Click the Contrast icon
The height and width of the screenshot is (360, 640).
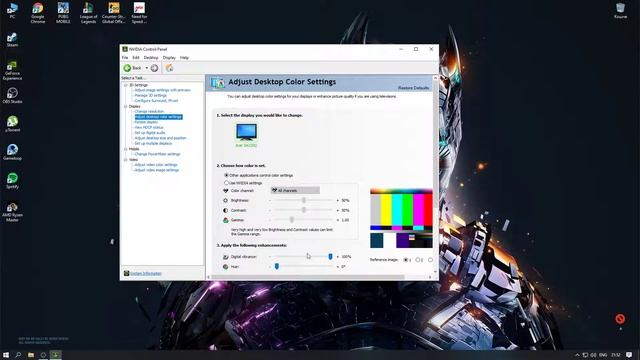[226, 210]
